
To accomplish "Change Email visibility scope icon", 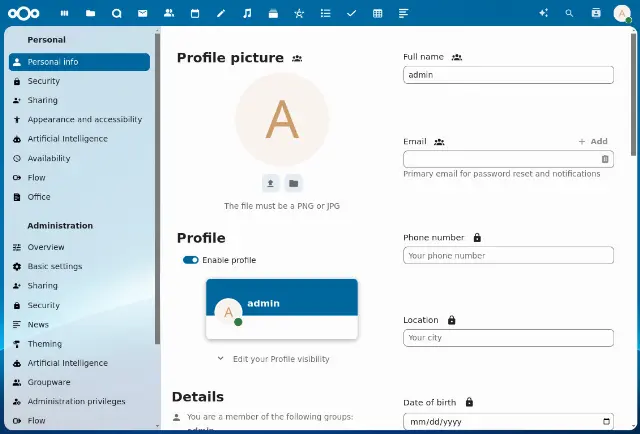I will [x=439, y=142].
